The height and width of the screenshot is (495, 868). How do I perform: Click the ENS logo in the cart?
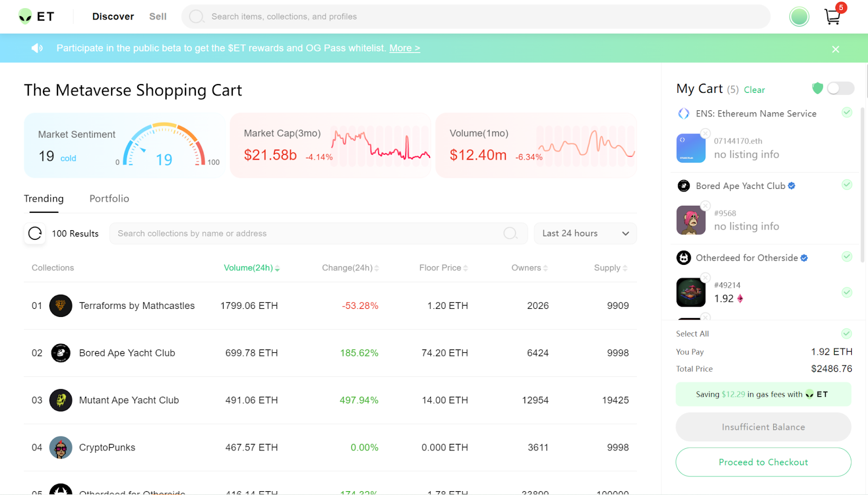[684, 113]
